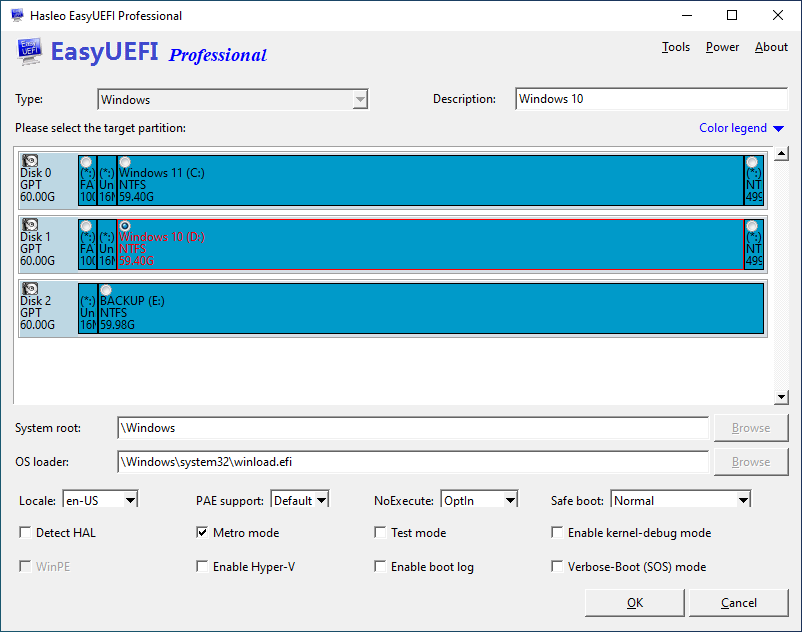Click the OS loader path input field
This screenshot has width=802, height=632.
(x=413, y=462)
